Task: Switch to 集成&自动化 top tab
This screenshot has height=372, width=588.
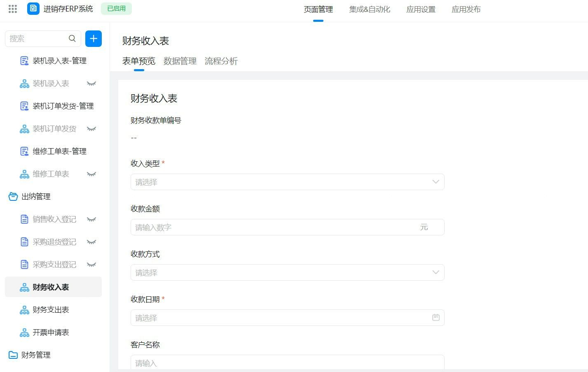Action: coord(370,9)
